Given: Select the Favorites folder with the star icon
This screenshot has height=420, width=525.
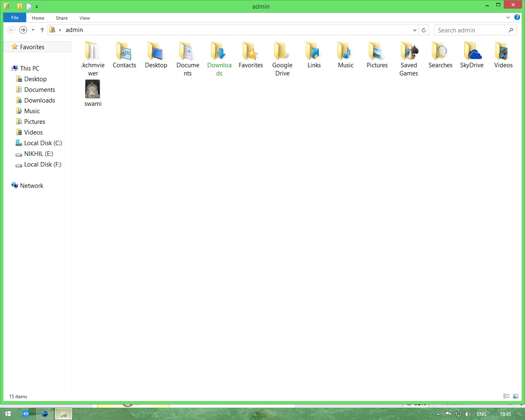Looking at the screenshot, I should 251,55.
